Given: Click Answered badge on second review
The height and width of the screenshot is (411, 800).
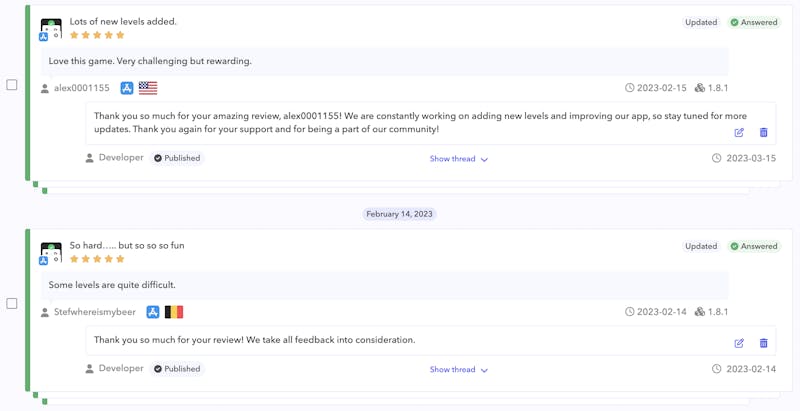Looking at the screenshot, I should coord(754,246).
